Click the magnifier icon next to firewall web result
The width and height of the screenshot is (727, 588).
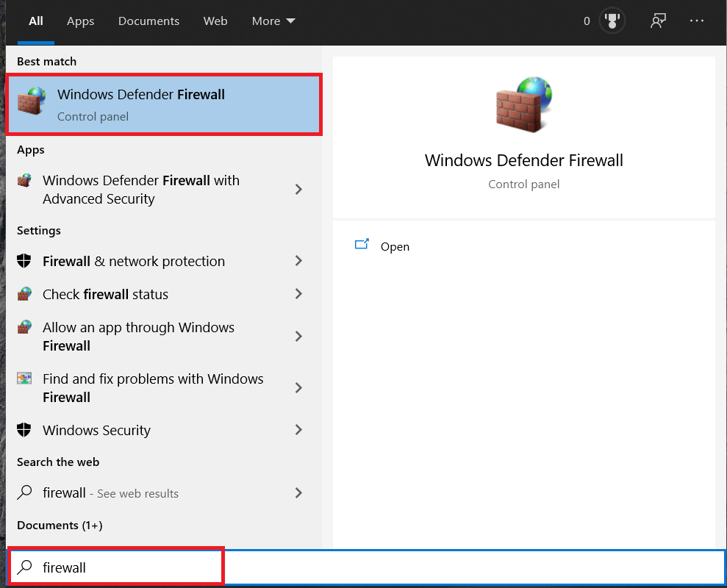click(24, 493)
